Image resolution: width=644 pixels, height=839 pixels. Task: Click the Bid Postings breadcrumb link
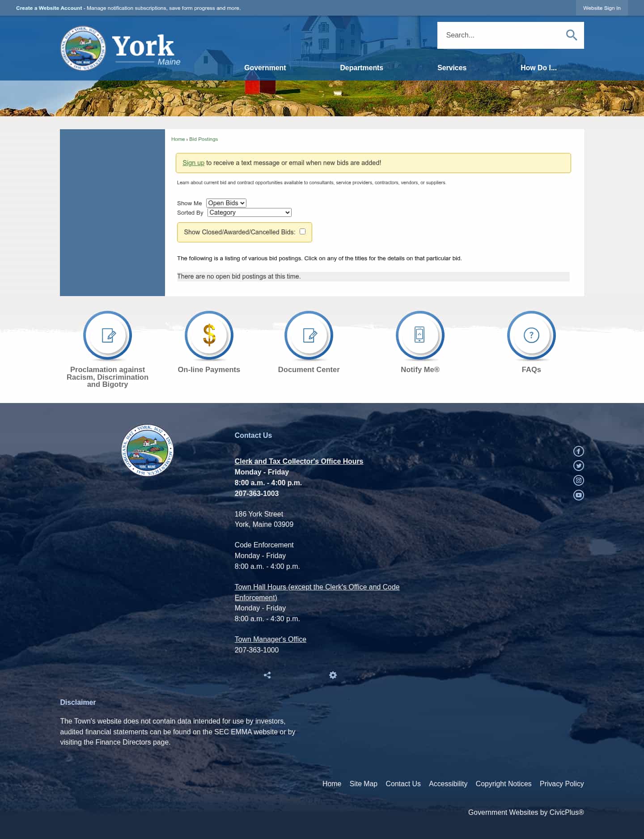point(203,139)
